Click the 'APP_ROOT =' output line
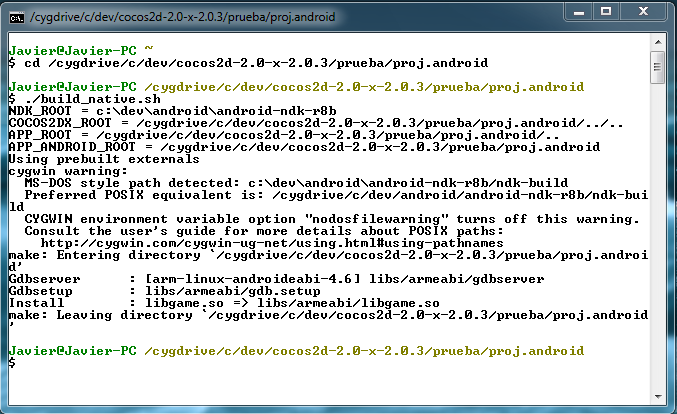The image size is (677, 414). tap(284, 135)
